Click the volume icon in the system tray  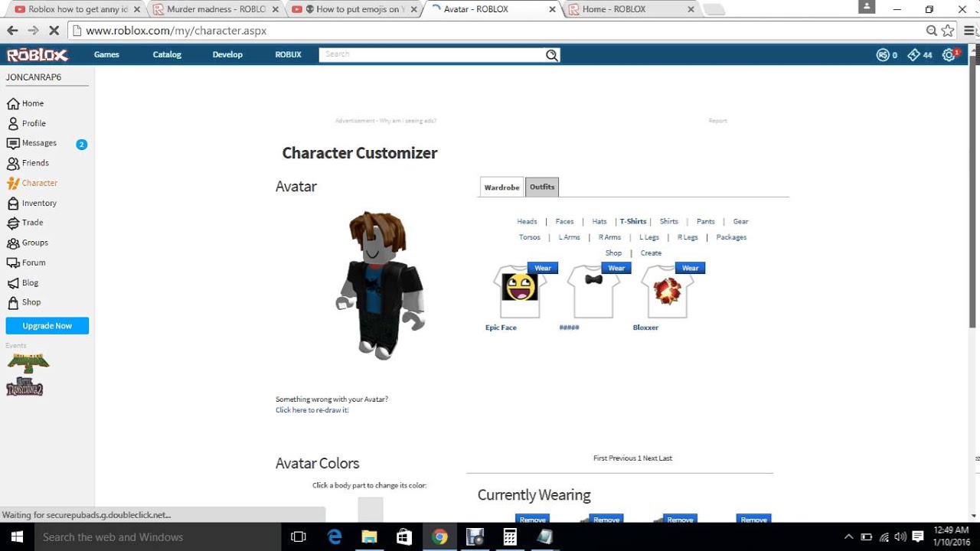tap(900, 537)
